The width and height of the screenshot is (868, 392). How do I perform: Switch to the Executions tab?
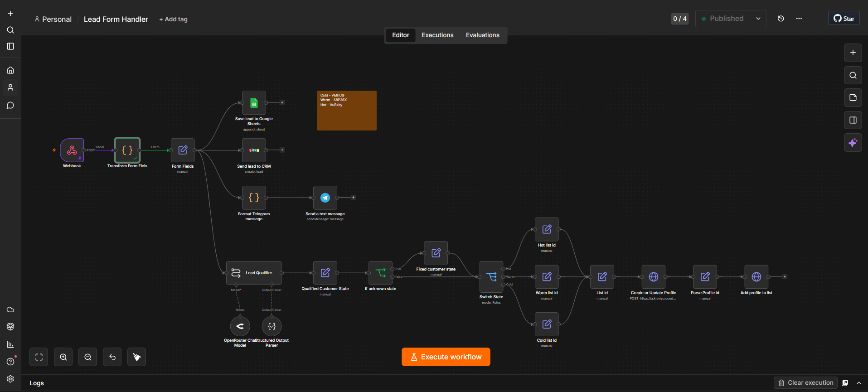tap(437, 35)
